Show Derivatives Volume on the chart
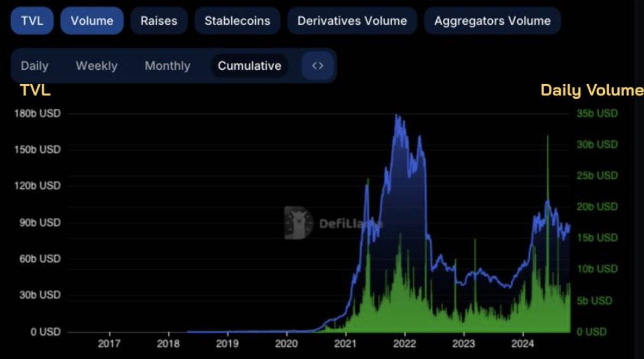Viewport: 644px width, 359px height. tap(352, 21)
